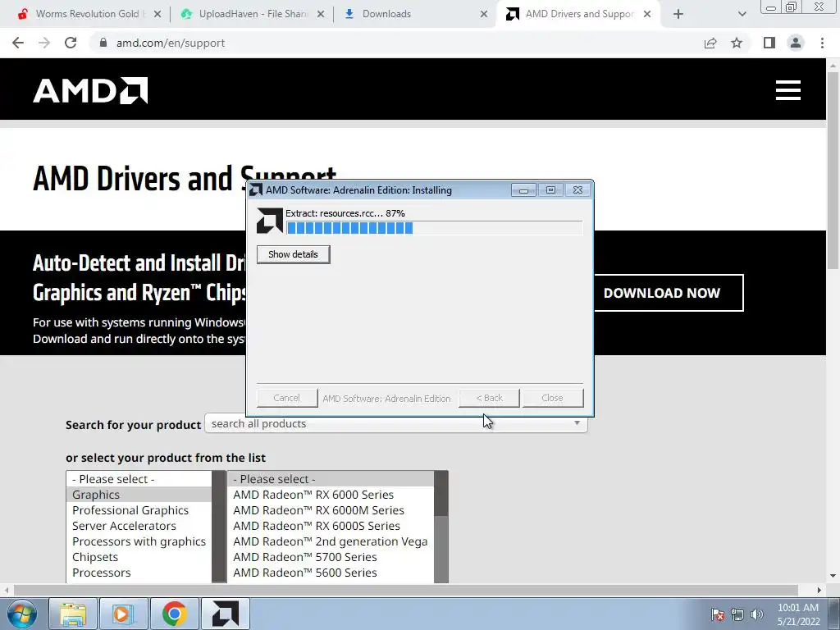Image resolution: width=840 pixels, height=630 pixels.
Task: Select Graphics in product list
Action: click(x=139, y=495)
